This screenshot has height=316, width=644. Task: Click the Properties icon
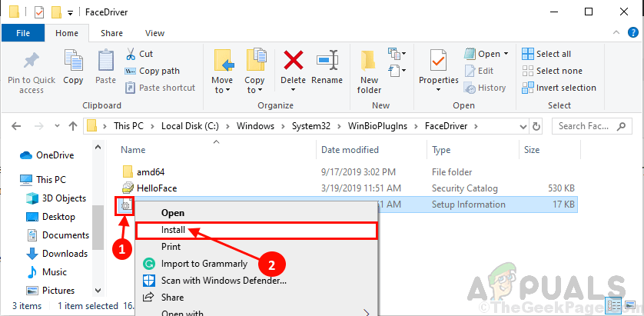pyautogui.click(x=438, y=61)
